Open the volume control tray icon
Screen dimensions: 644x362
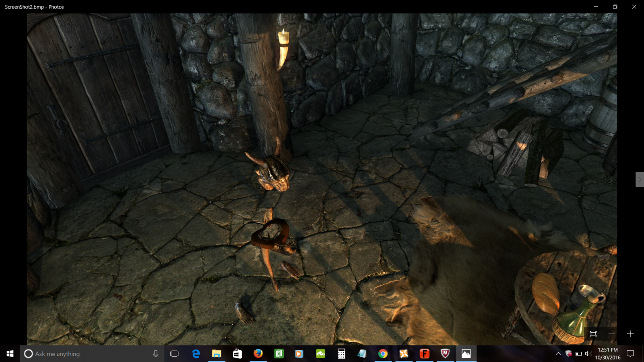click(588, 354)
